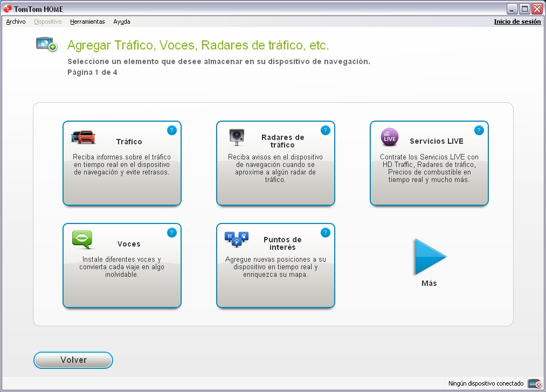Open the Archivo menu

click(16, 22)
